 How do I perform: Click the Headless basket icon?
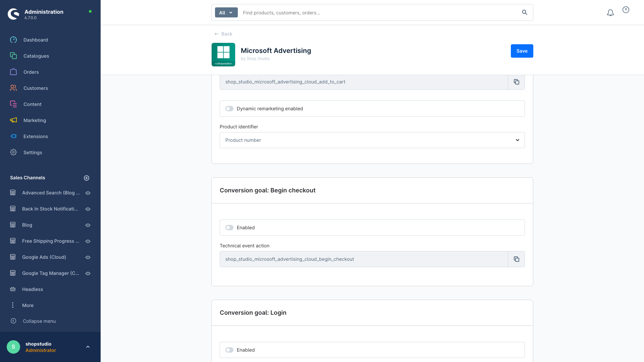(13, 289)
